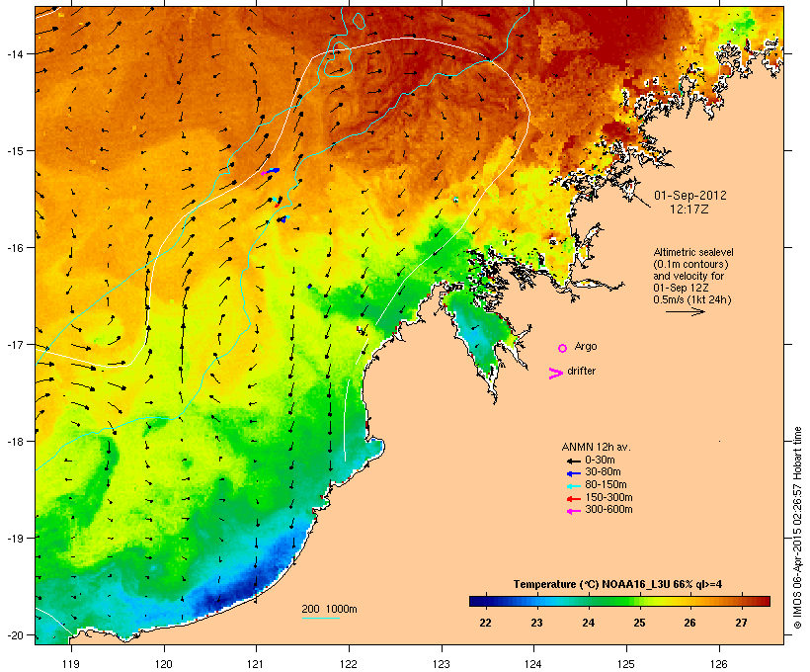Click the colorbar value 22

tap(485, 623)
